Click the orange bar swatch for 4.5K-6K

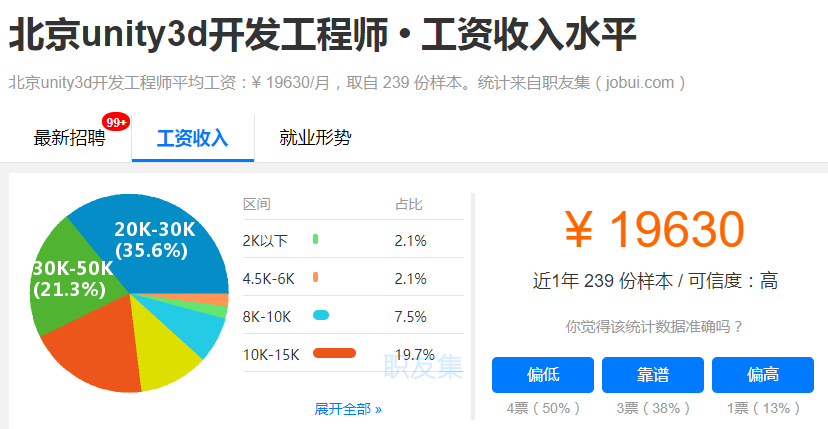[315, 277]
